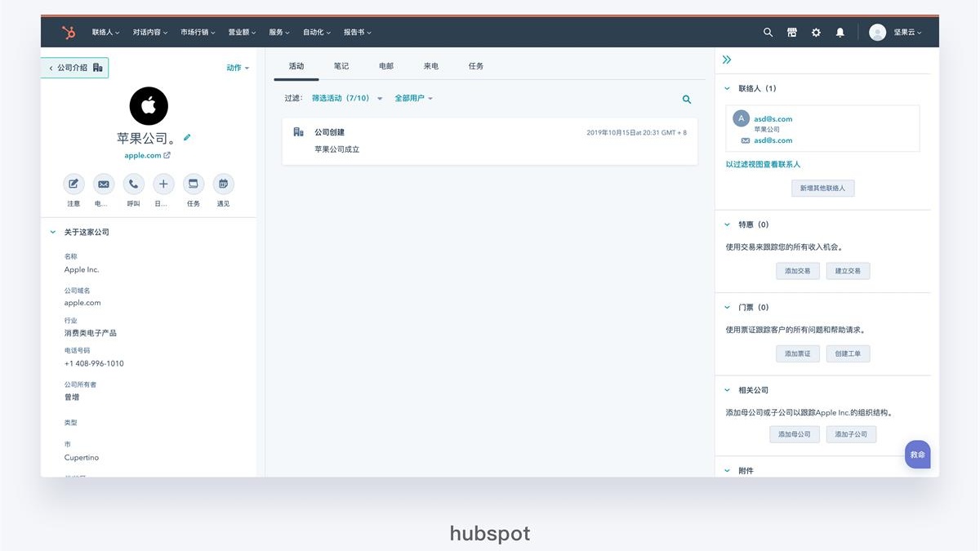980x551 pixels.
Task: Click the 救命 help chat widget
Action: 917,455
